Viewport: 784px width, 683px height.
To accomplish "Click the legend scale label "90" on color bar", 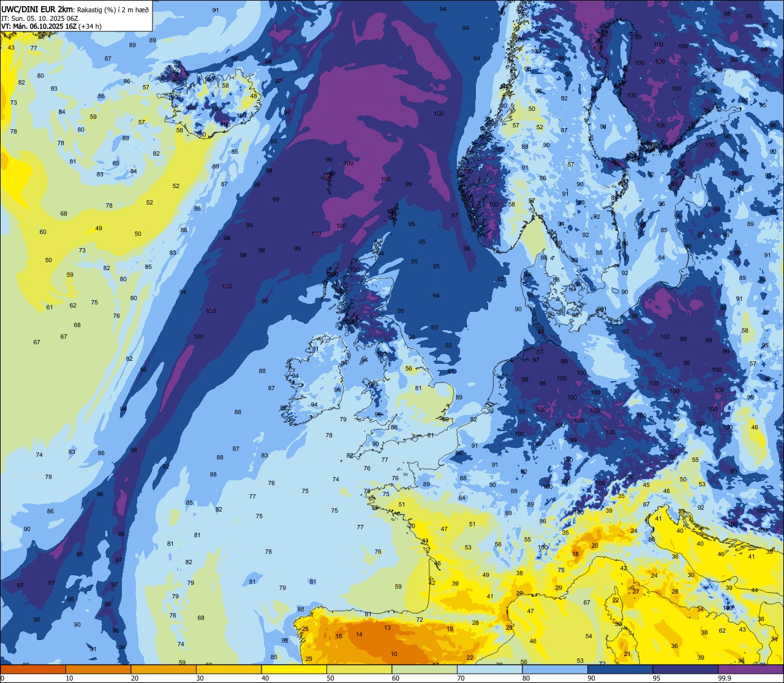I will tap(592, 678).
